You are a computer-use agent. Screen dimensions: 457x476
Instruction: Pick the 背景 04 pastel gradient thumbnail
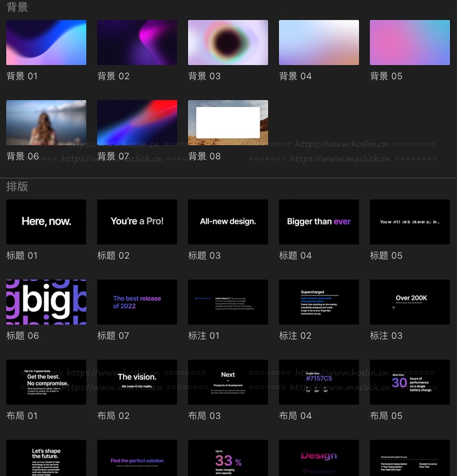(x=319, y=43)
